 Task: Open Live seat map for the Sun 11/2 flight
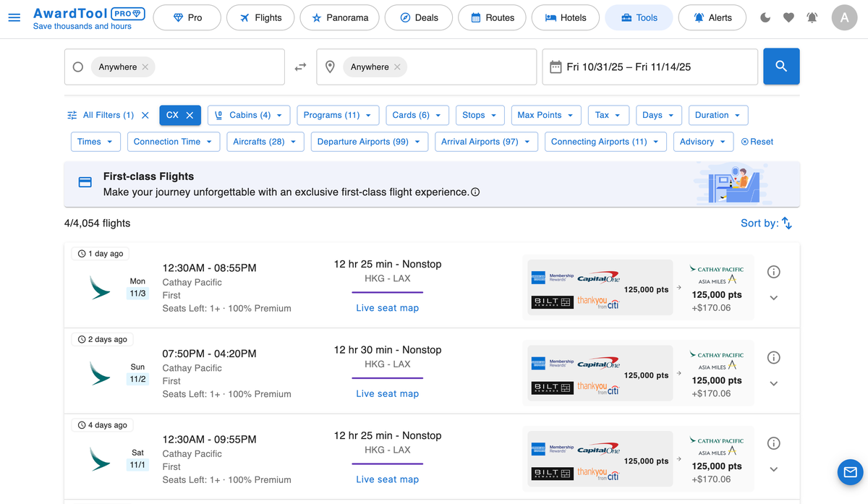[x=387, y=393]
